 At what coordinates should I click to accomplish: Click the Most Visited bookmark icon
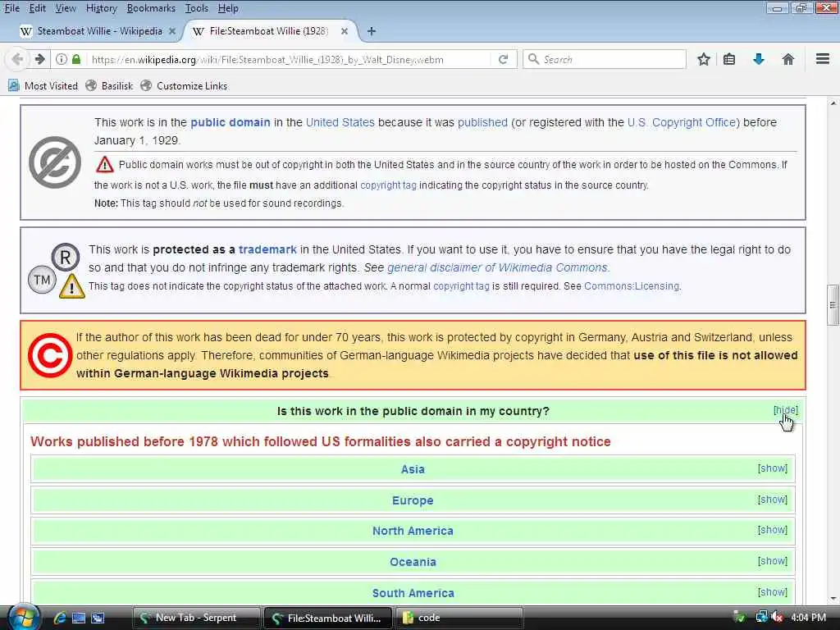[x=13, y=85]
